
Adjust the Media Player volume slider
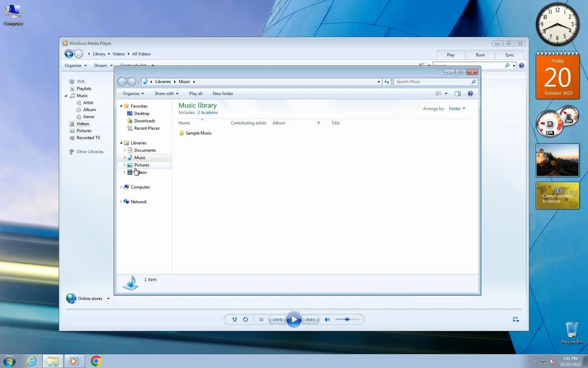(347, 319)
